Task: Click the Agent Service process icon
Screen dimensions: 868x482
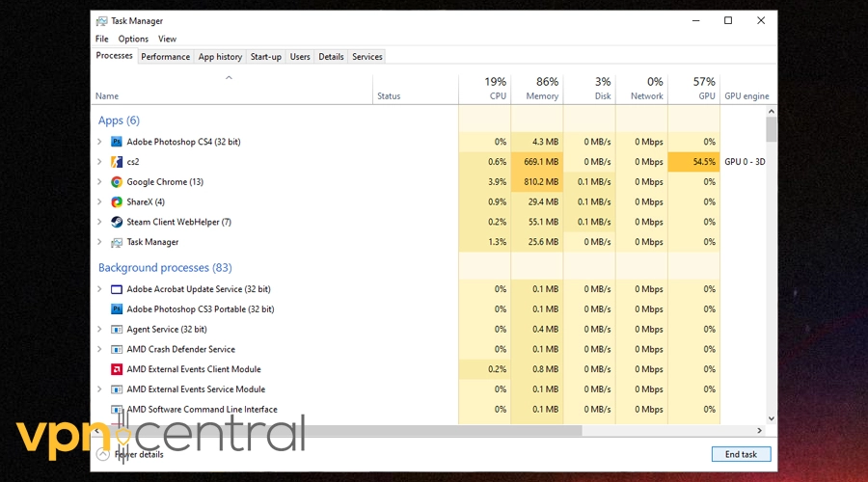Action: pos(117,330)
